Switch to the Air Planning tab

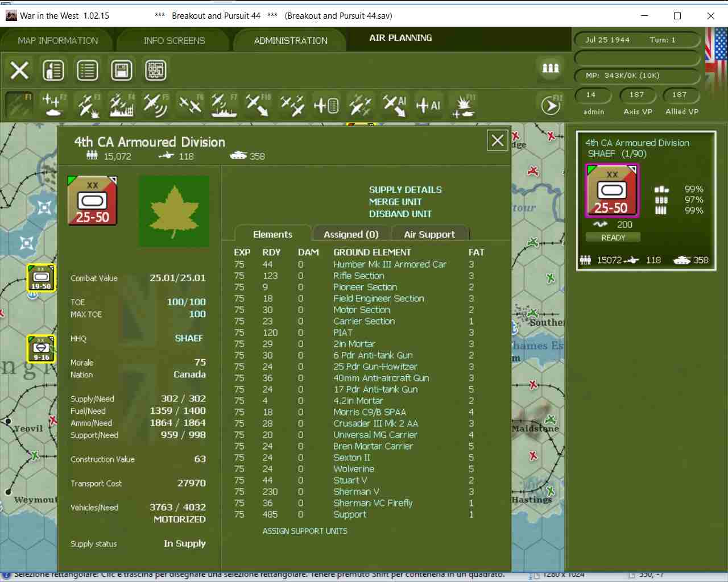400,38
